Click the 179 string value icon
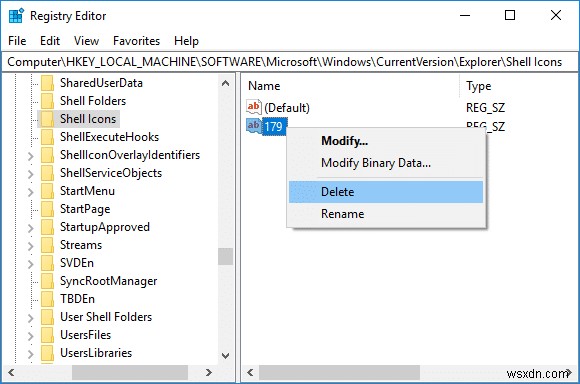The image size is (580, 384). coord(254,126)
